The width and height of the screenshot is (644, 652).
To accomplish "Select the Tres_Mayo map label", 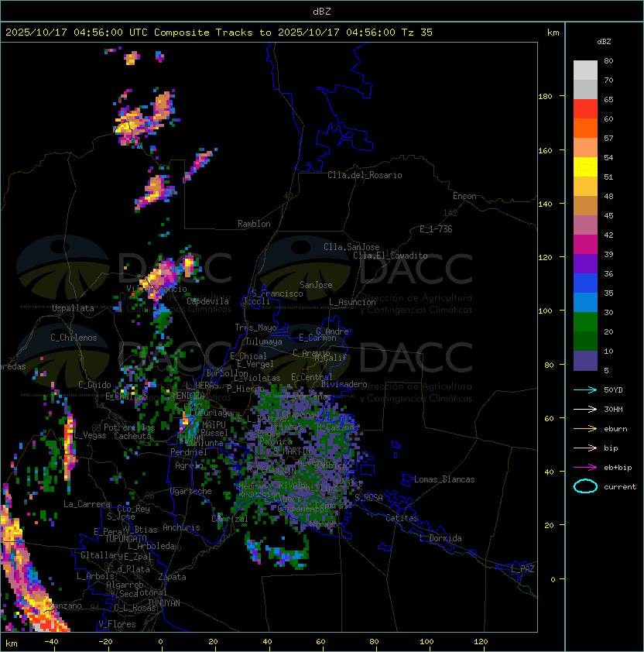I will tap(255, 328).
